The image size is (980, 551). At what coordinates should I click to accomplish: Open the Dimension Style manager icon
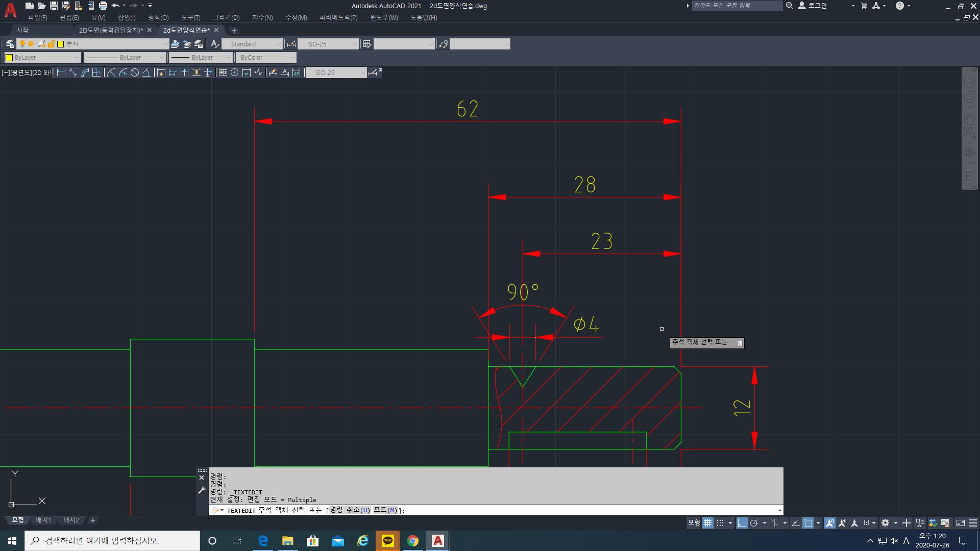pyautogui.click(x=291, y=44)
